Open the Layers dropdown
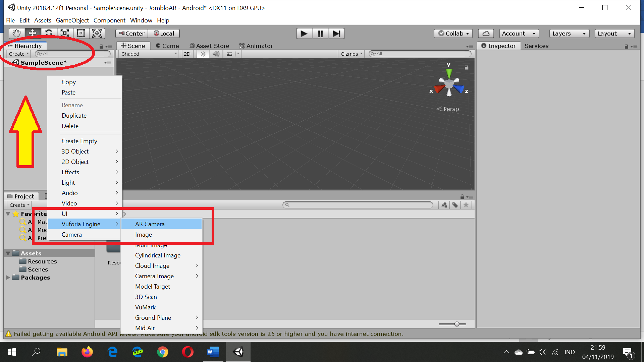 569,34
